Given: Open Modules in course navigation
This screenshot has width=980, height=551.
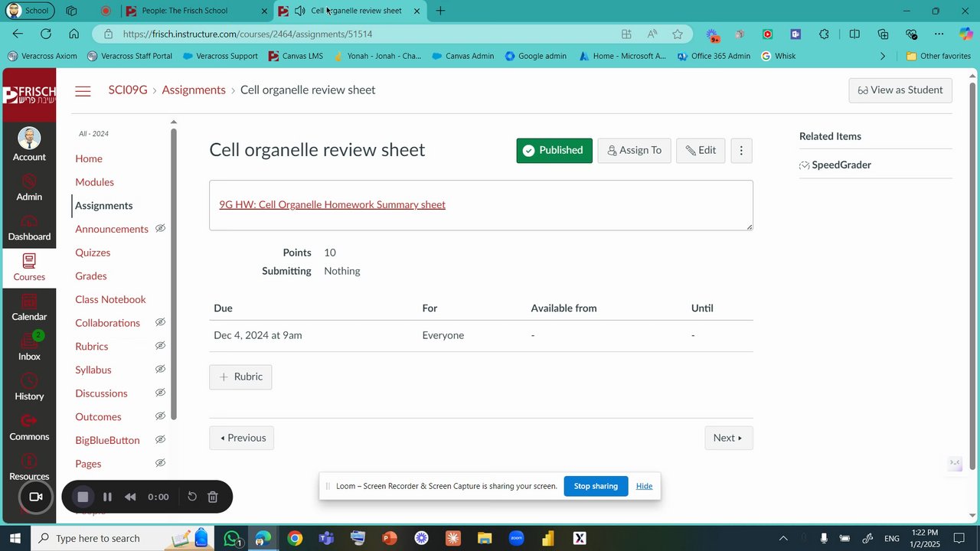Looking at the screenshot, I should coord(94,182).
